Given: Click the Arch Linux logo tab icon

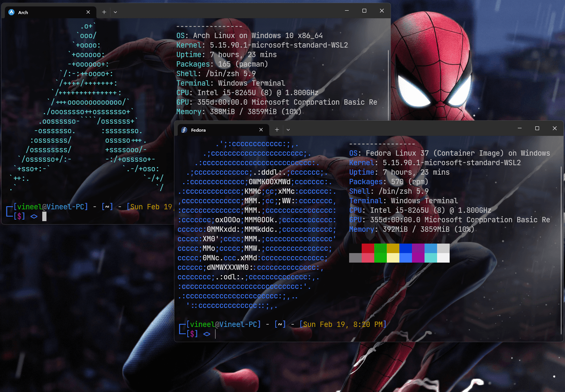Looking at the screenshot, I should [x=11, y=12].
